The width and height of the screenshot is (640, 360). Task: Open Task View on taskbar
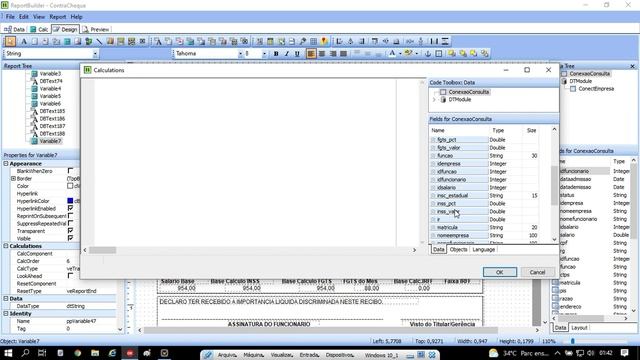point(42,353)
